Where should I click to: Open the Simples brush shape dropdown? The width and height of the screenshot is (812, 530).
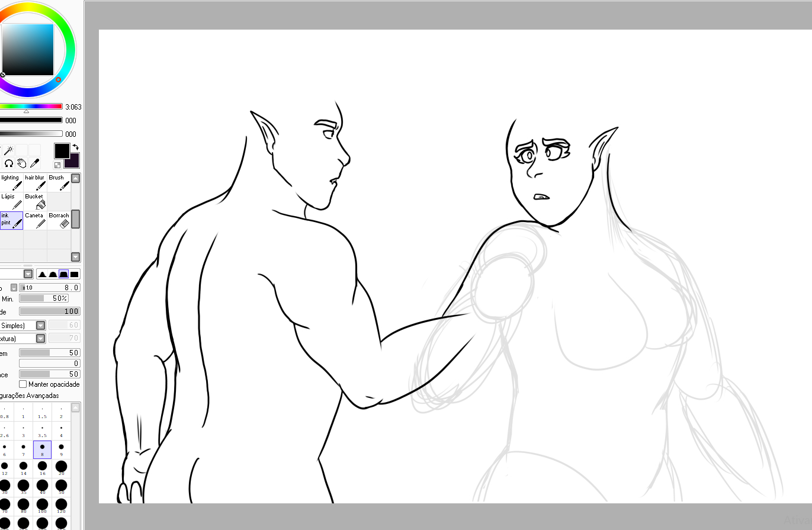click(x=40, y=325)
